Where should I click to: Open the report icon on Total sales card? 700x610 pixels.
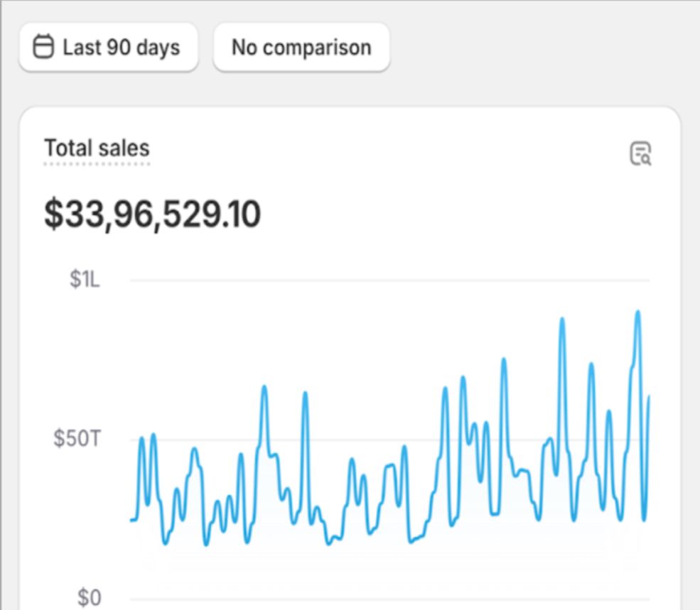pos(640,153)
